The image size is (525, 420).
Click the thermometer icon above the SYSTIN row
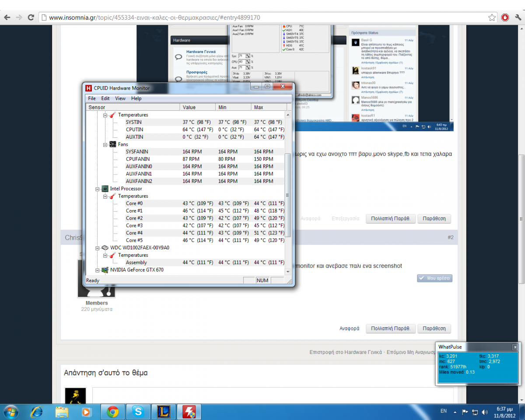pos(112,115)
